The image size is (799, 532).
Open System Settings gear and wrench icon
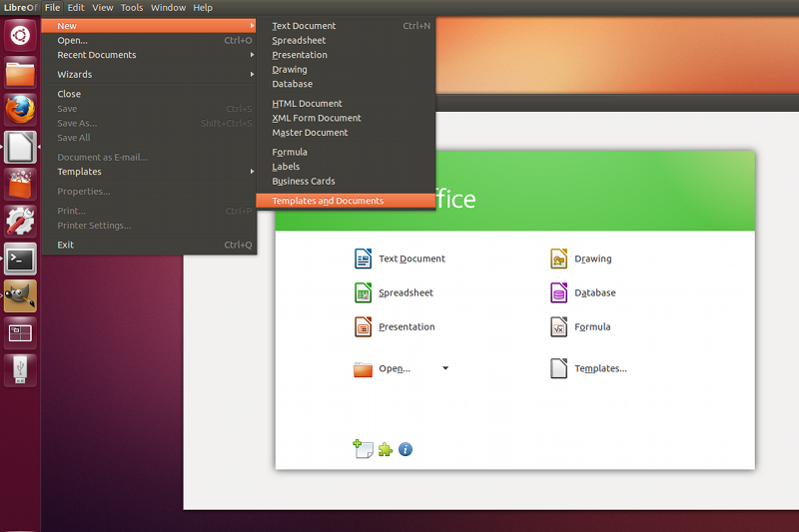click(x=20, y=222)
